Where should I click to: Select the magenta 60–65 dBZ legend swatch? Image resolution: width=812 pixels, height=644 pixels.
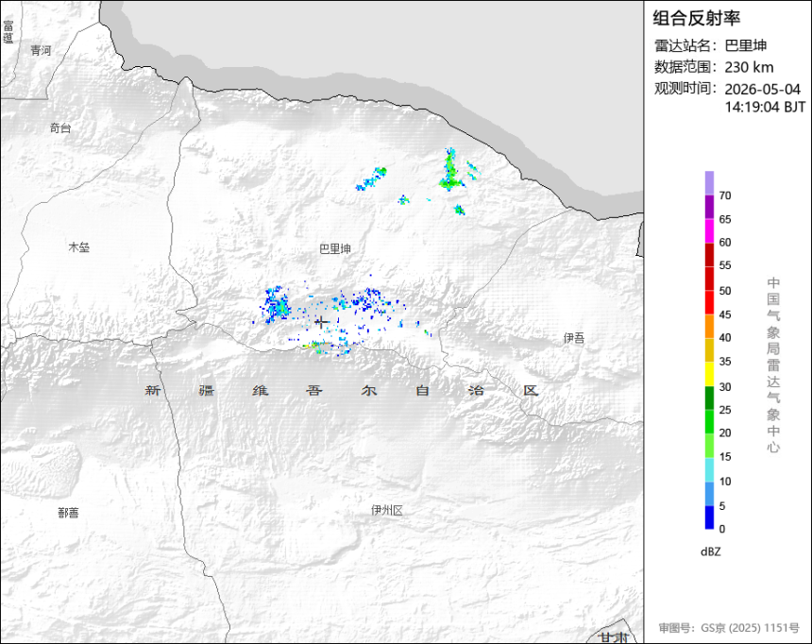pos(709,230)
